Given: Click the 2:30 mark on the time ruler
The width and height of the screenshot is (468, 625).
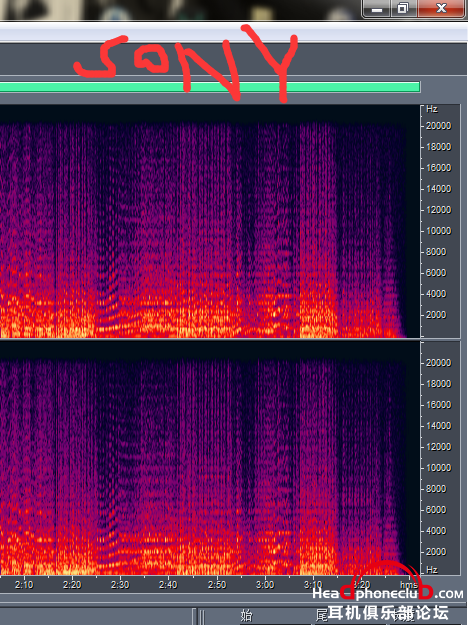Looking at the screenshot, I should 120,585.
